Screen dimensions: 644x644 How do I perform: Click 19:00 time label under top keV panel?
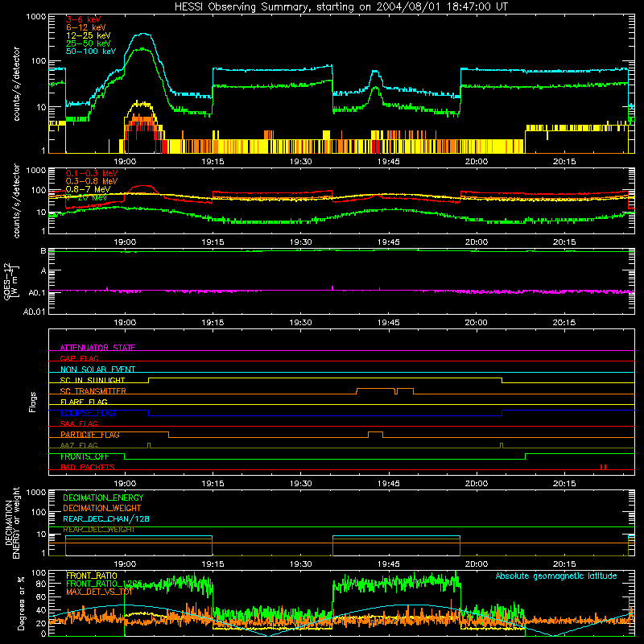(x=125, y=162)
